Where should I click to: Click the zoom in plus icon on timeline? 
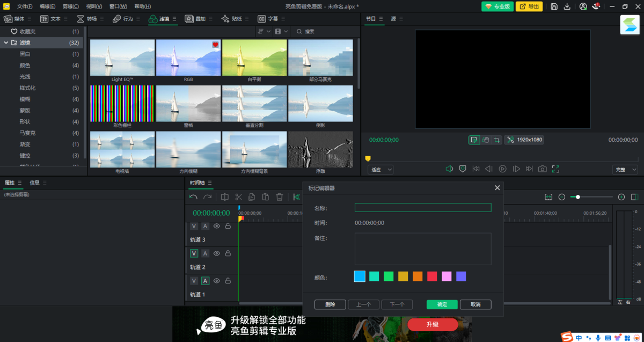pyautogui.click(x=621, y=197)
